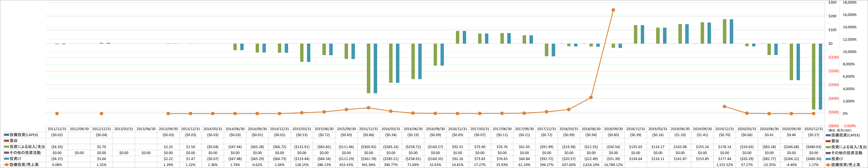This screenshot has width=868, height=168.
Task: Select the $5.70 cell
Action: pyautogui.click(x=101, y=147)
